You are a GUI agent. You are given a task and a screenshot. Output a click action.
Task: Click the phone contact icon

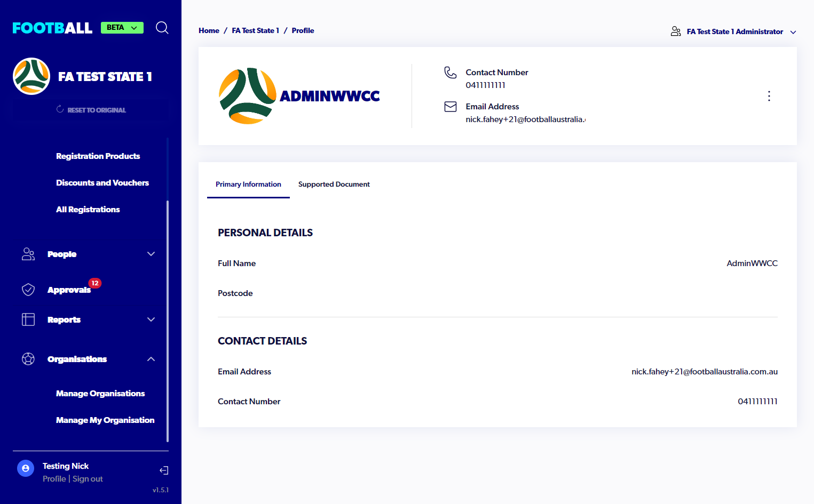point(451,73)
